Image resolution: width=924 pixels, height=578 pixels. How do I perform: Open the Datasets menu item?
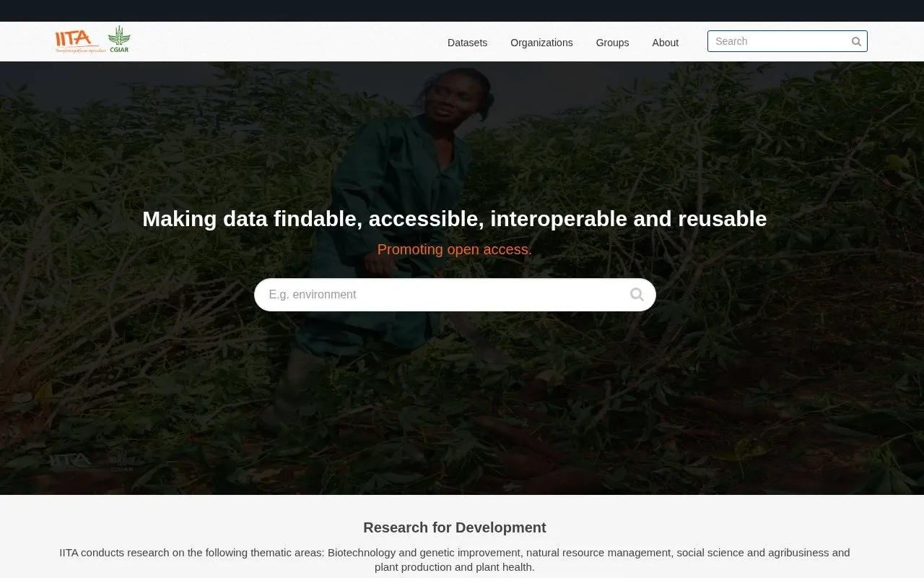pyautogui.click(x=467, y=43)
